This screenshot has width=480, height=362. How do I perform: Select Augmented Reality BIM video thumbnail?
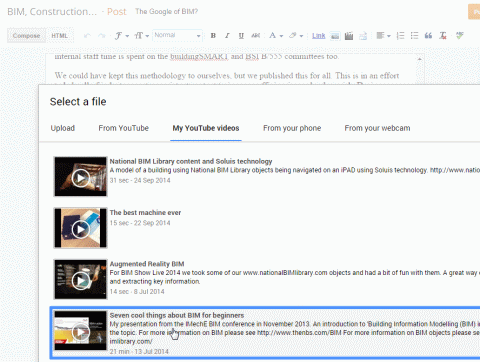[81, 280]
